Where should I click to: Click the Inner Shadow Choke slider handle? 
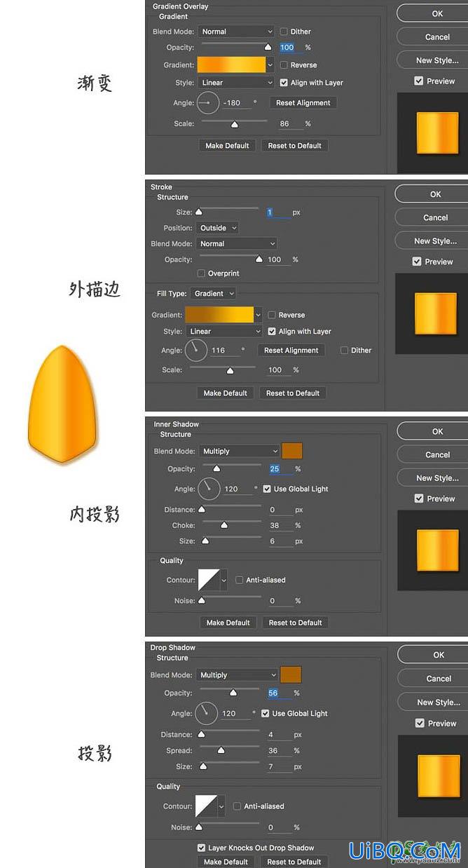(224, 525)
